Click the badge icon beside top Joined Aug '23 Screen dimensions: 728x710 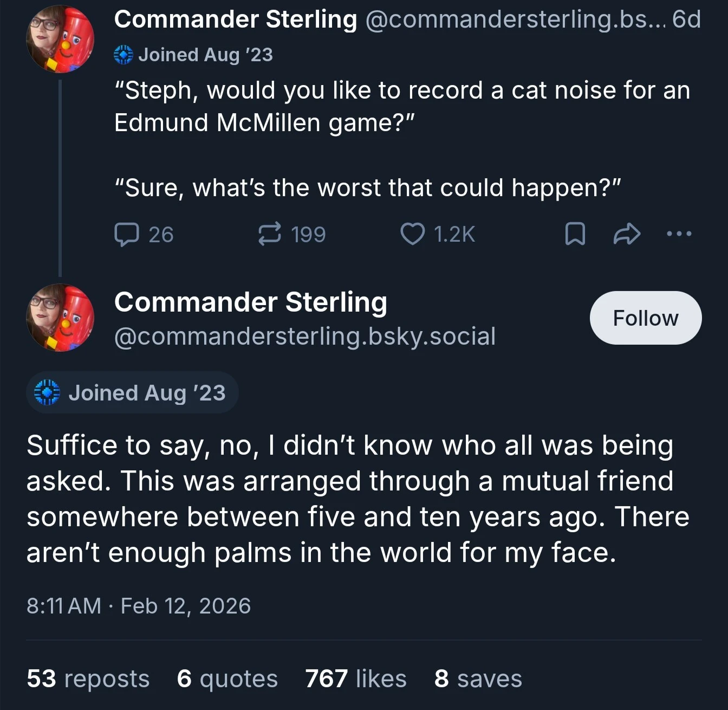pyautogui.click(x=123, y=55)
